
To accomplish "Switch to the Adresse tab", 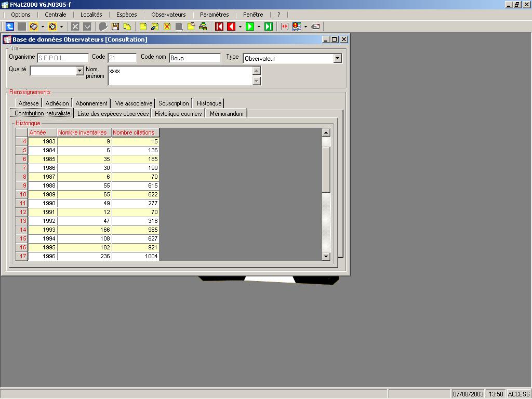I will 29,103.
